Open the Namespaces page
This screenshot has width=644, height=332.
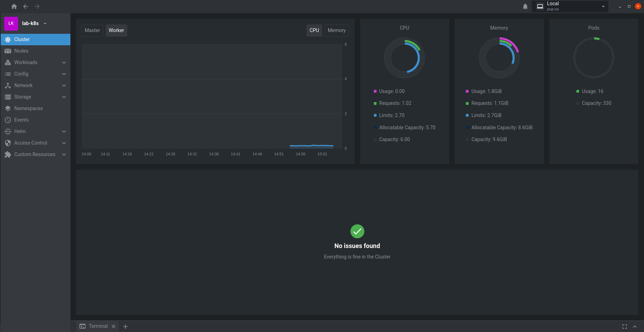[36, 108]
